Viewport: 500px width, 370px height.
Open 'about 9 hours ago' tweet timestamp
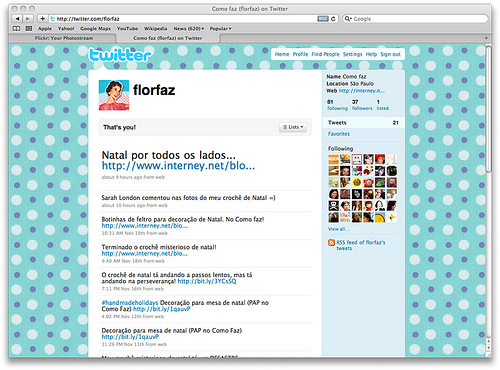pyautogui.click(x=133, y=177)
